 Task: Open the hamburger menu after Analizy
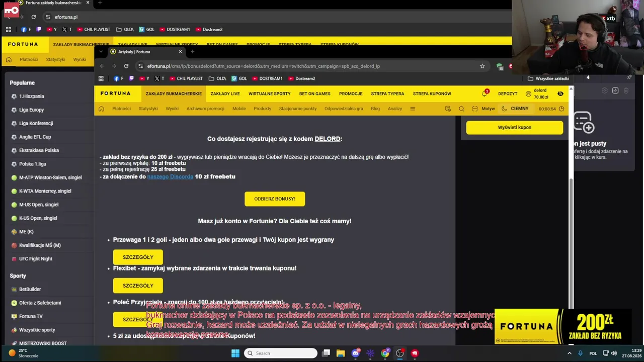[413, 109]
